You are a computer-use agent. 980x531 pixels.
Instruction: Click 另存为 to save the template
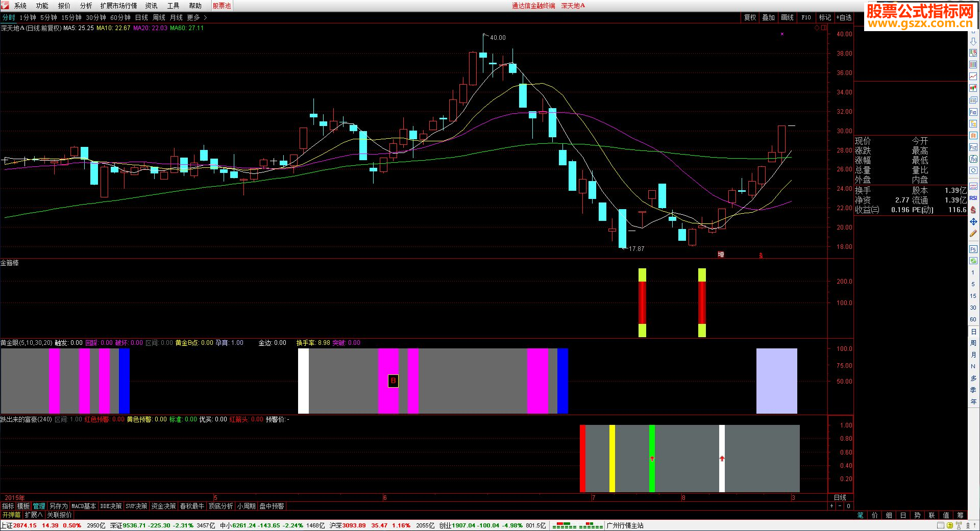58,506
